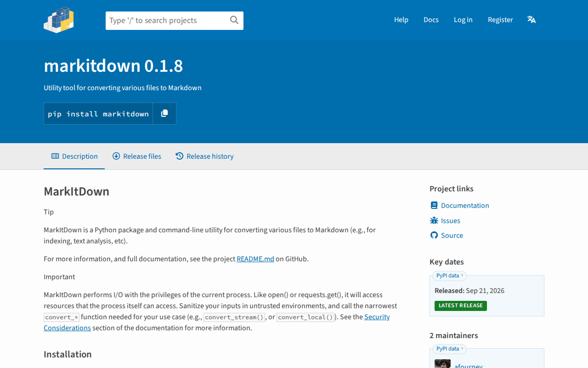Click the PyPI data badge under Key dates
588x368 pixels.
(449, 276)
